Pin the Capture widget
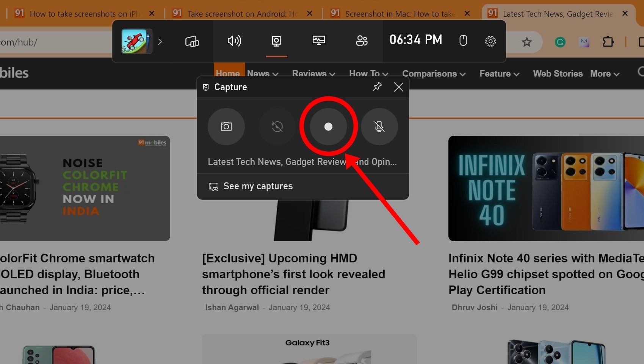Screen dimensions: 644x364 click(x=377, y=87)
